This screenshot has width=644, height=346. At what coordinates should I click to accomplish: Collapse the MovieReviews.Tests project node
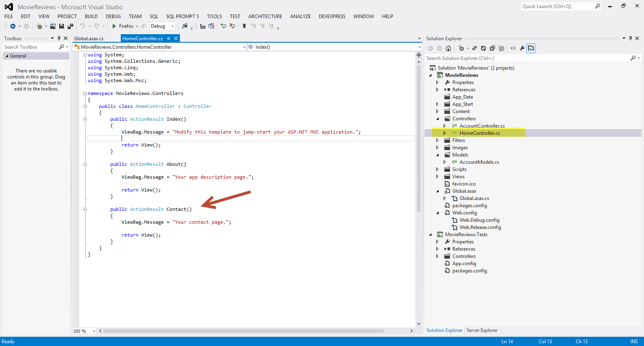click(x=430, y=235)
